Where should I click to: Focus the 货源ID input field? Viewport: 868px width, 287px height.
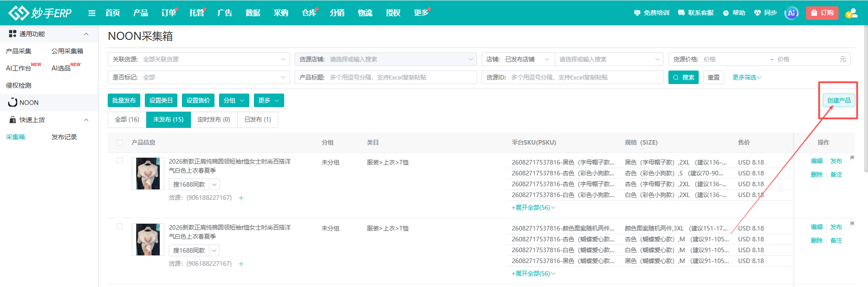pos(572,77)
